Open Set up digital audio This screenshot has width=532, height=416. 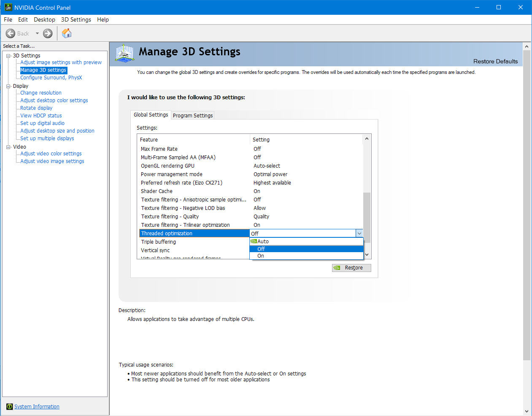pyautogui.click(x=42, y=123)
